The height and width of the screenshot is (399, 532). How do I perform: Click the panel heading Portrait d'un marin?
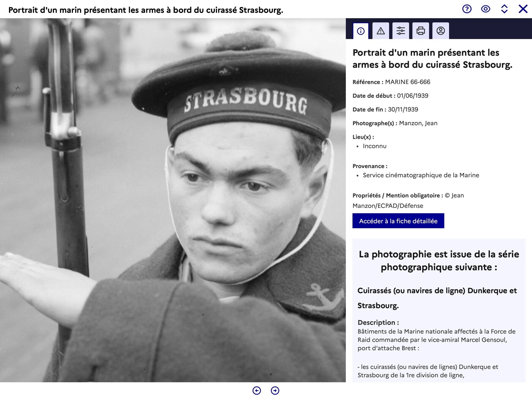[433, 59]
